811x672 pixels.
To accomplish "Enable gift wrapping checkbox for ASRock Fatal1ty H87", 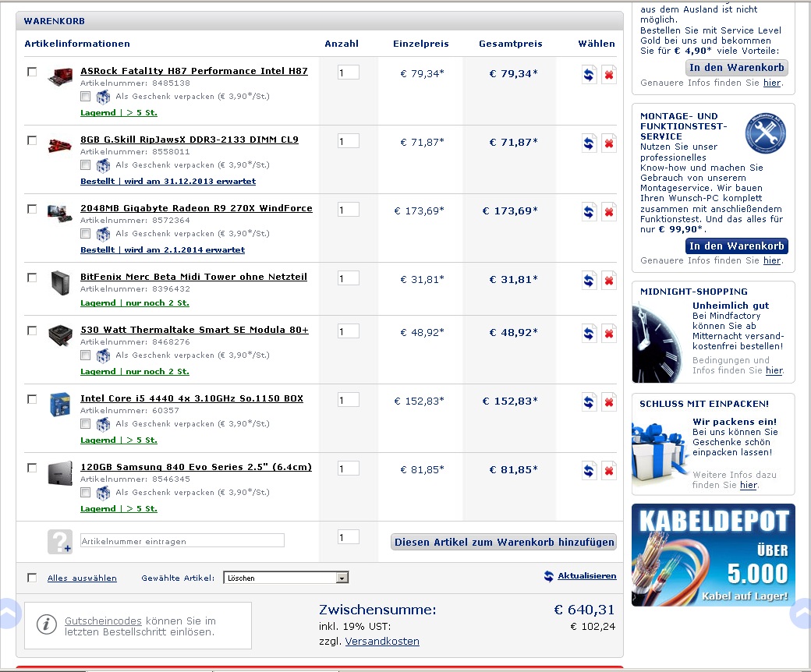I will click(86, 97).
